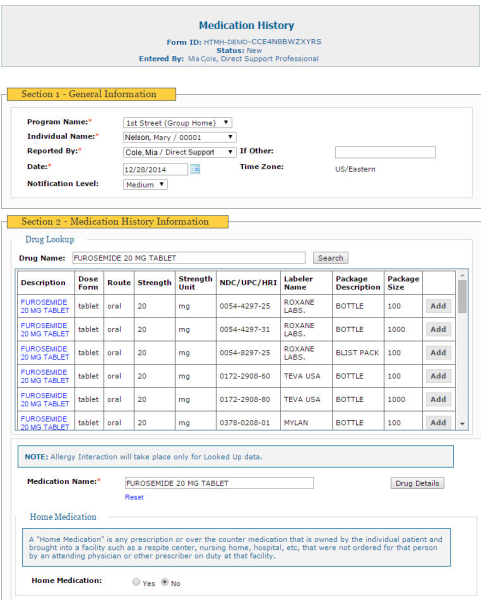Click the Package Description column header
The width and height of the screenshot is (481, 600).
click(358, 283)
